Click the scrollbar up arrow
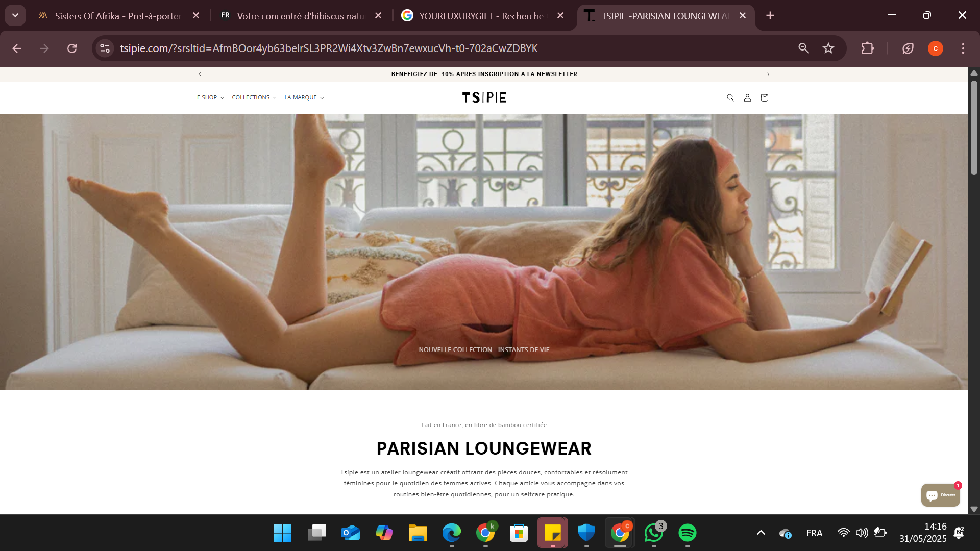 point(974,73)
